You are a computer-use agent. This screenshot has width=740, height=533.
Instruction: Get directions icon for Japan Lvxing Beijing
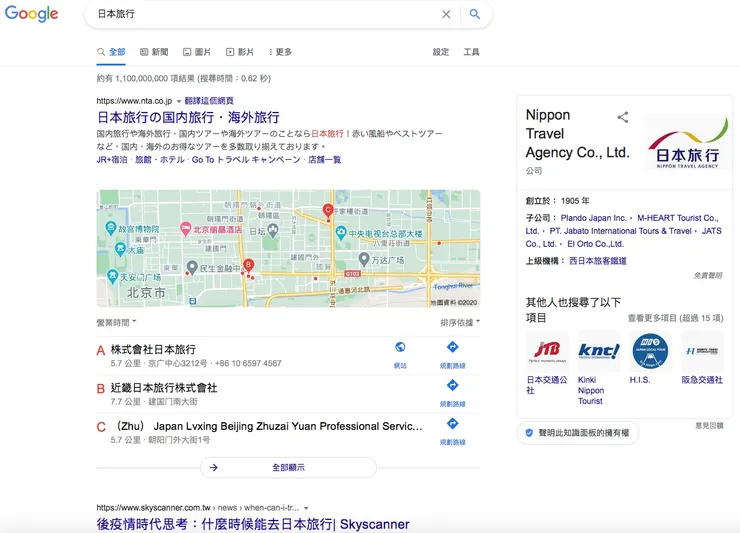453,423
